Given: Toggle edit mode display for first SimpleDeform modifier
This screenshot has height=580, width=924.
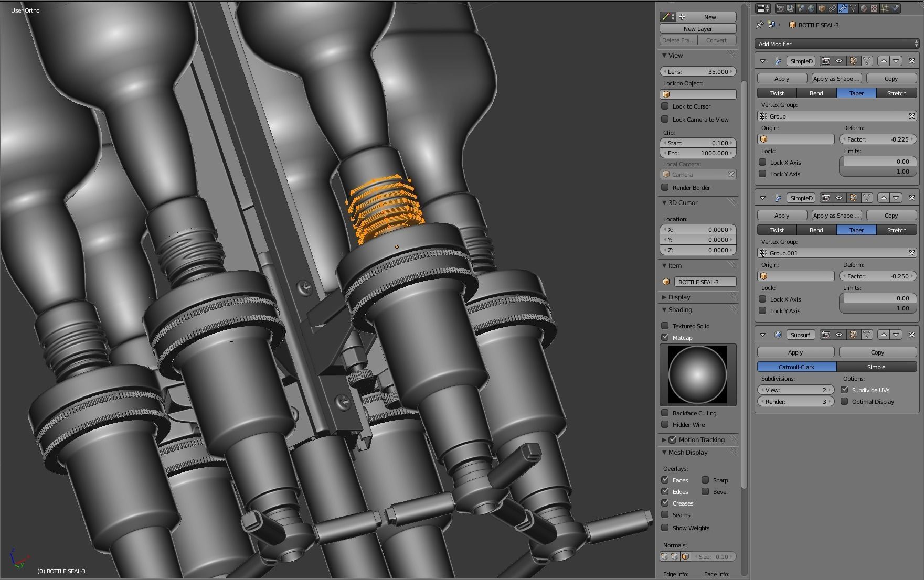Looking at the screenshot, I should (853, 61).
